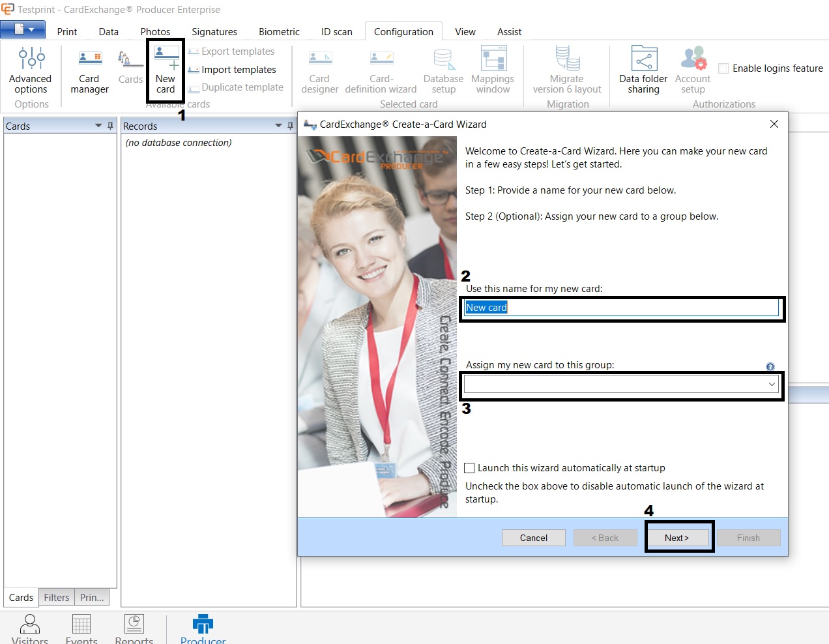Open the View ribbon tab
Screen dimensions: 829x644
(465, 31)
